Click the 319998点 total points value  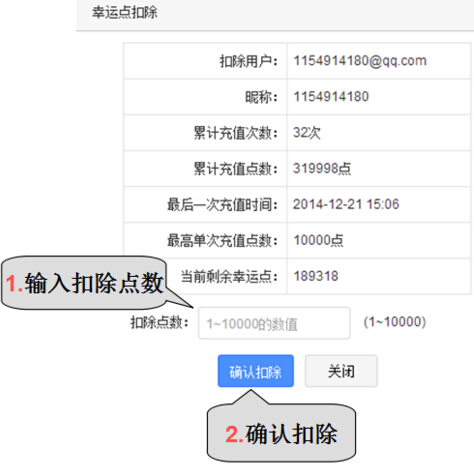tap(322, 168)
